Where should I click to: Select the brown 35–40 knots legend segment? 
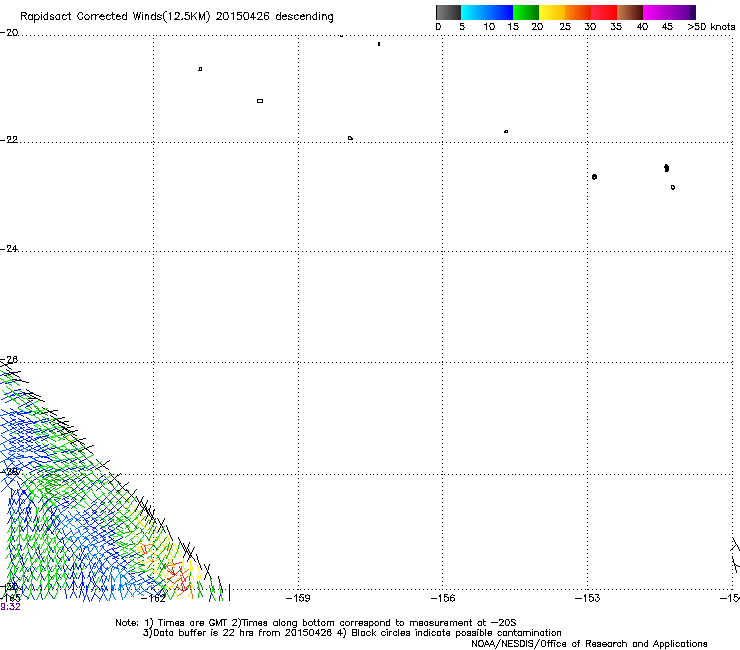click(630, 12)
